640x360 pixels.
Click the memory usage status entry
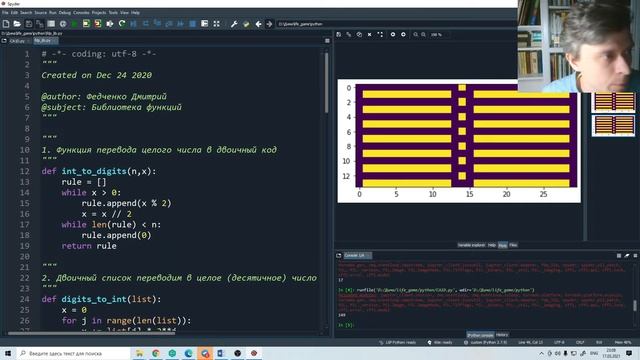[x=623, y=342]
